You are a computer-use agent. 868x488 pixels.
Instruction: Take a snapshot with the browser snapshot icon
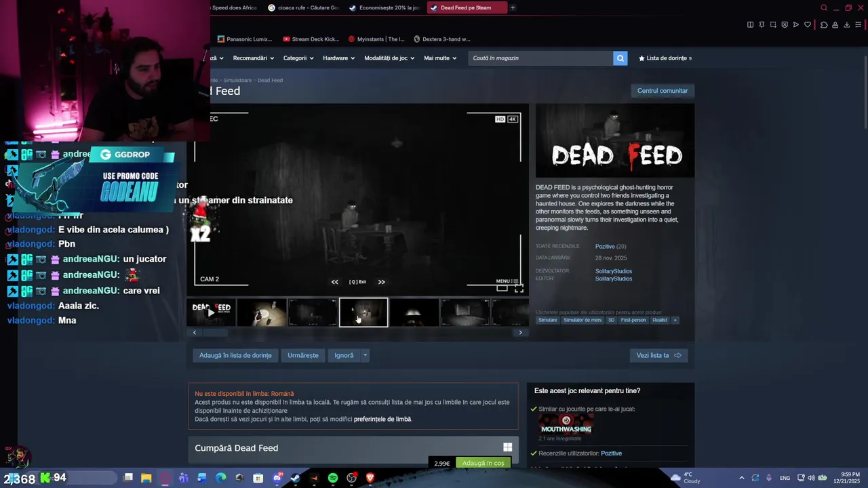tap(773, 25)
